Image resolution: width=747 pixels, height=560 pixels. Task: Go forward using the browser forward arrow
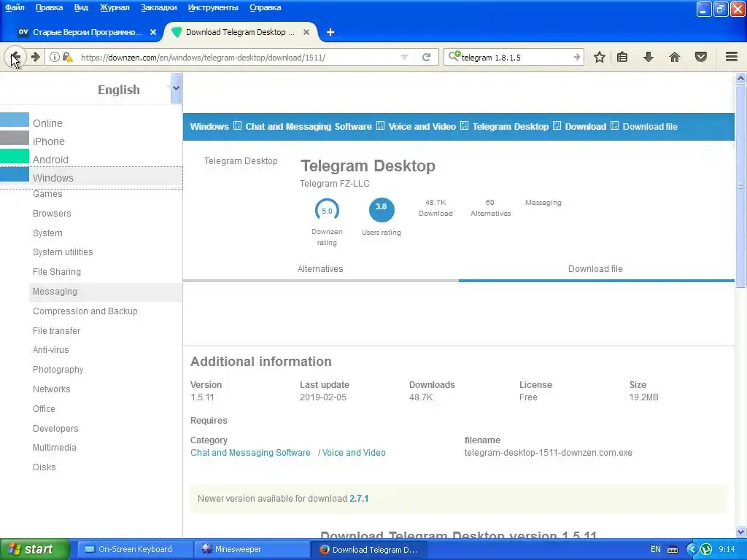(35, 57)
